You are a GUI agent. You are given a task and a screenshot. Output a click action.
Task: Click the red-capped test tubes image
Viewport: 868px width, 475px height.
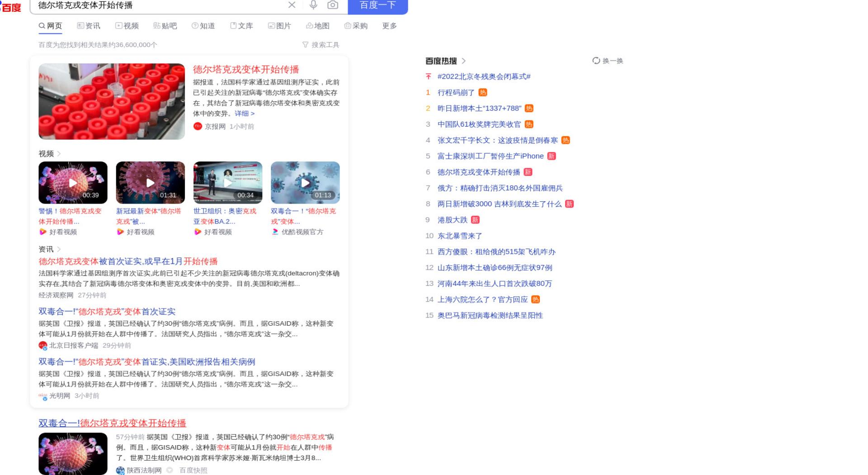tap(112, 101)
